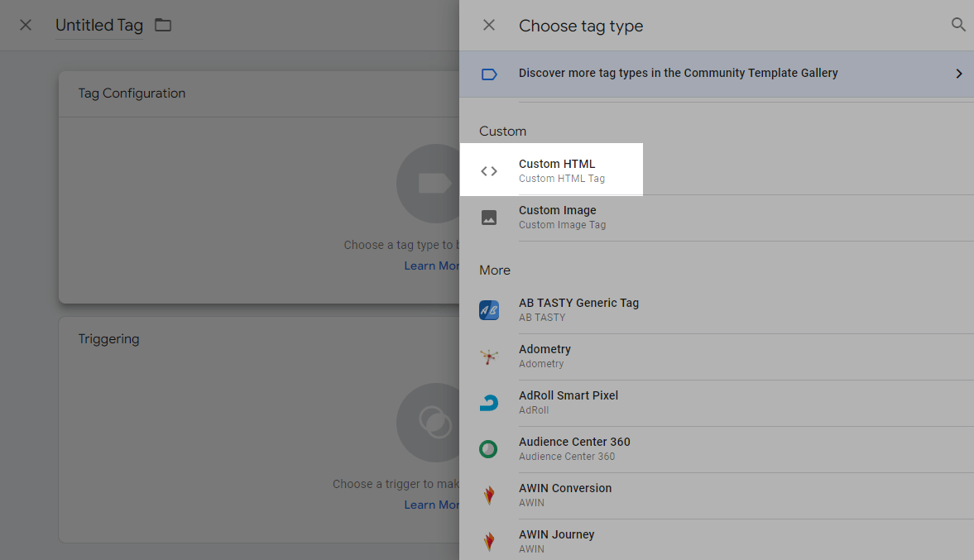
Task: Click the AWIN Journey tag icon
Action: click(x=488, y=541)
